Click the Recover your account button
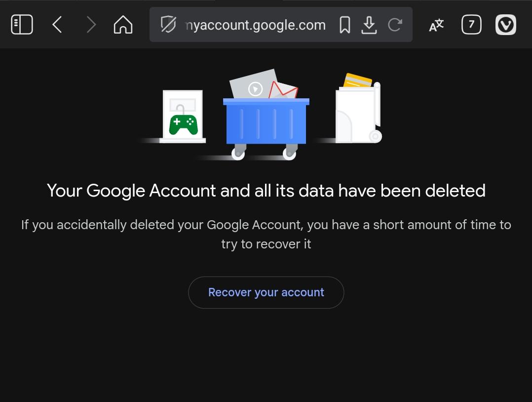 266,292
